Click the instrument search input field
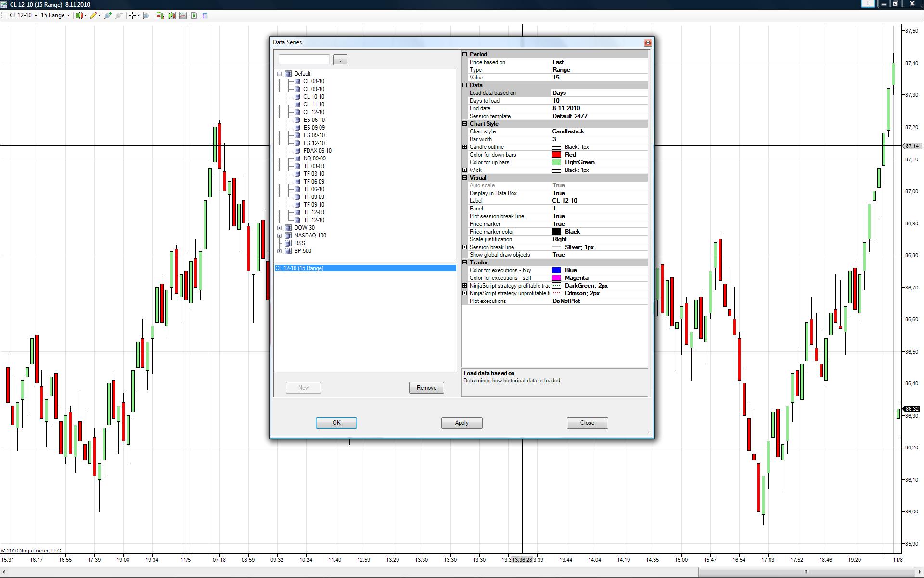Image resolution: width=924 pixels, height=578 pixels. 304,60
